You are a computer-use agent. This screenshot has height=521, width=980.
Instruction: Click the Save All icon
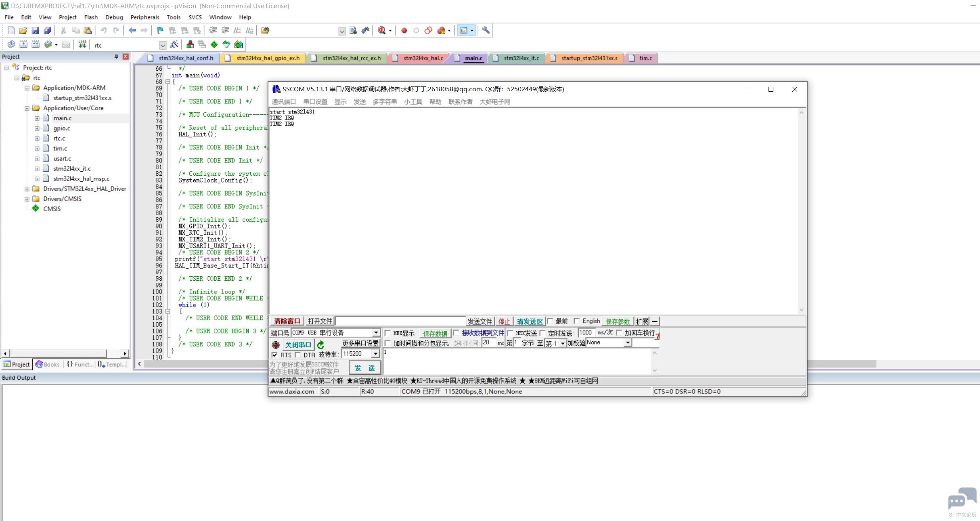click(48, 30)
